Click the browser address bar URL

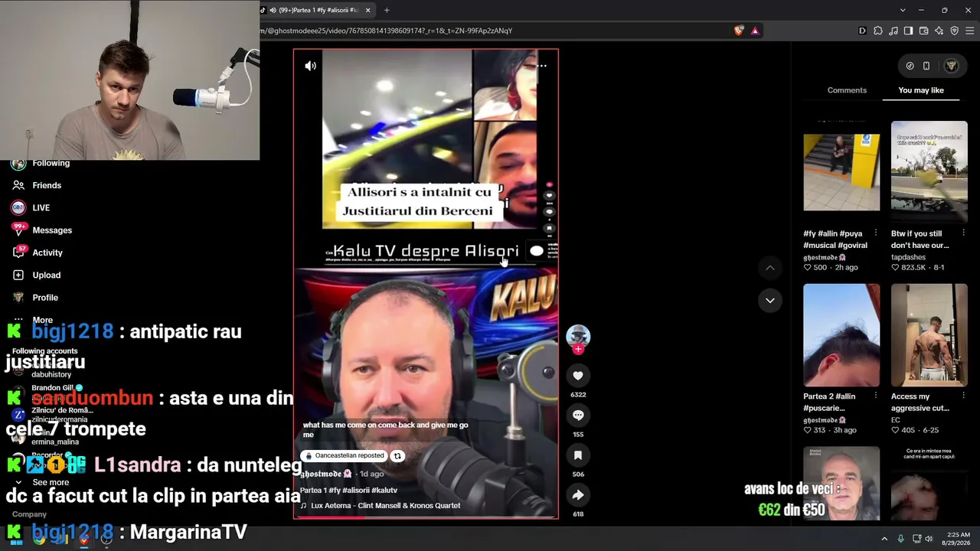click(x=387, y=31)
